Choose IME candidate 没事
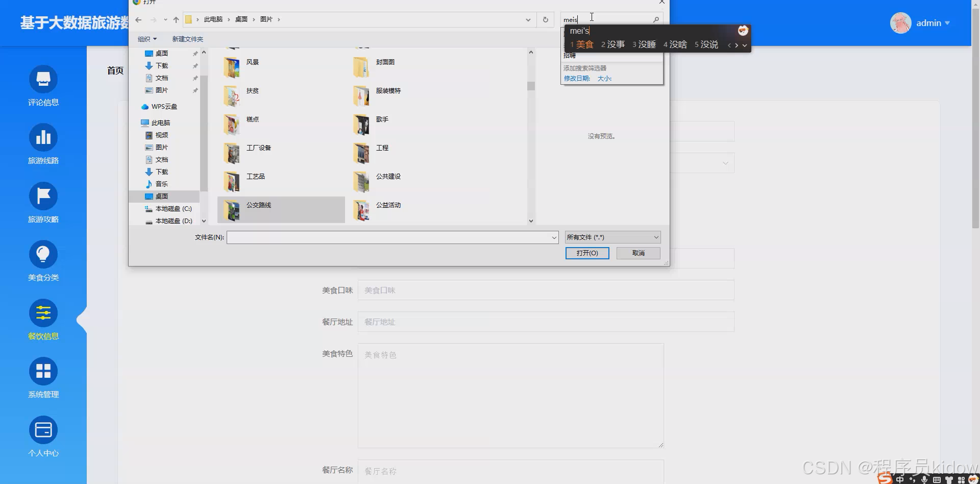The image size is (980, 484). 613,44
